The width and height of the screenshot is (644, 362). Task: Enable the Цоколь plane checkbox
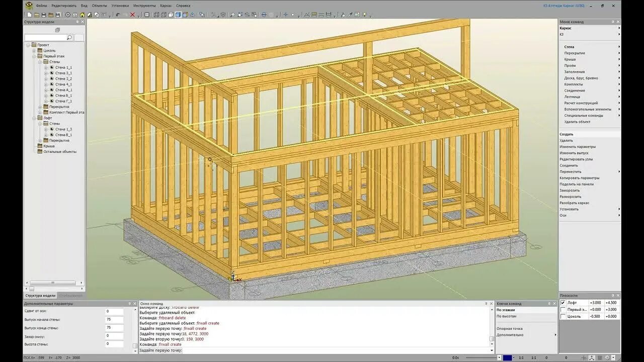click(x=563, y=316)
